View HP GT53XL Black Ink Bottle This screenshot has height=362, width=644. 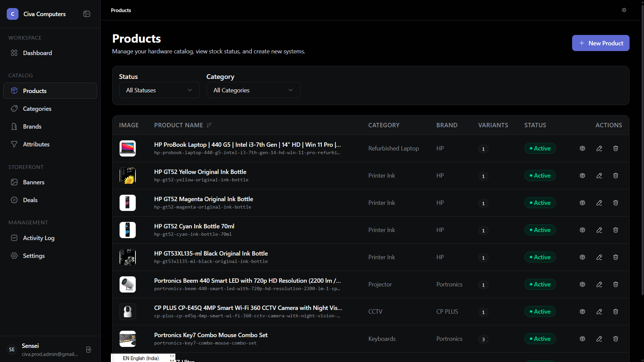click(x=583, y=257)
